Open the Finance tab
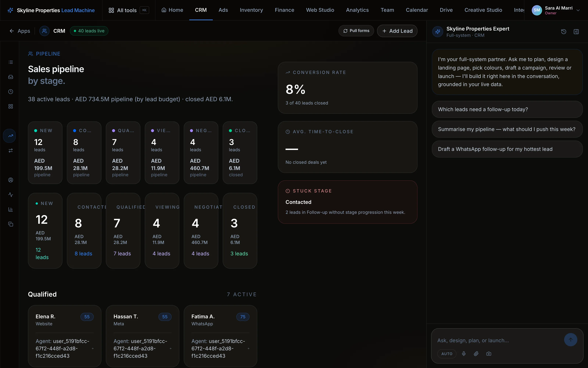588x368 pixels. coord(284,10)
